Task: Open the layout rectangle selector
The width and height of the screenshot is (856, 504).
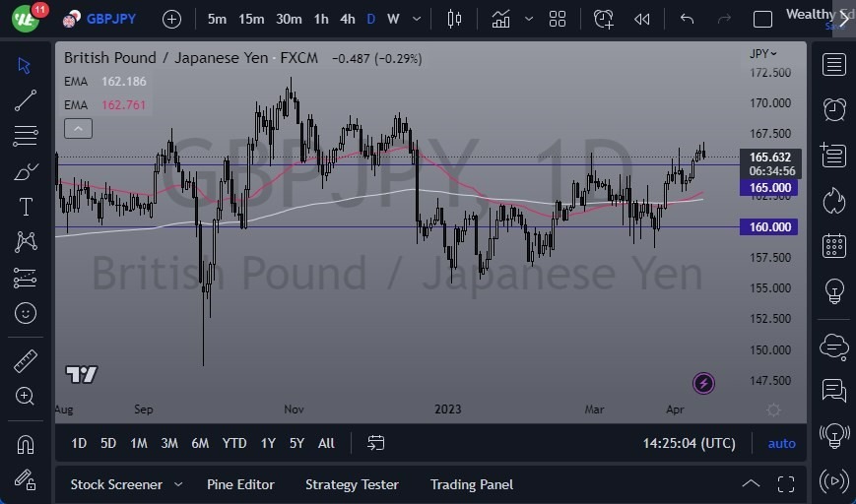Action: pos(762,20)
